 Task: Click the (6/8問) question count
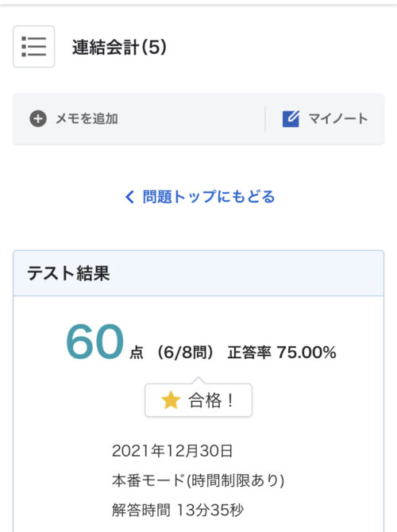185,353
